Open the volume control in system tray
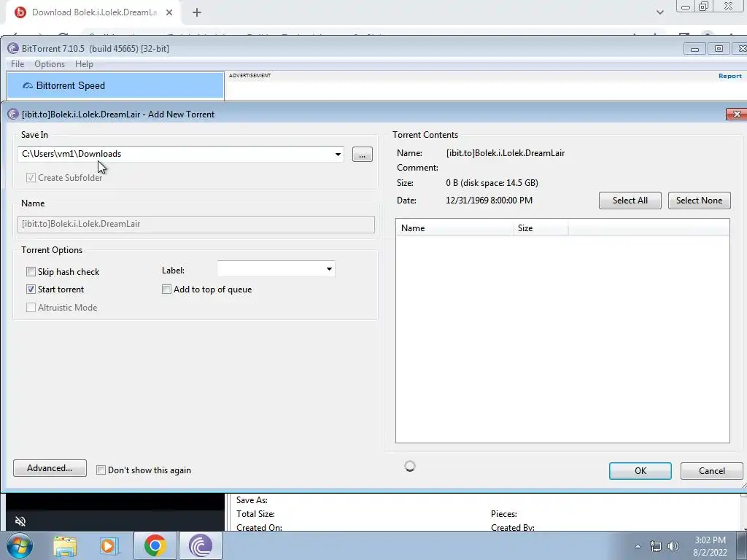The height and width of the screenshot is (560, 747). click(x=673, y=546)
